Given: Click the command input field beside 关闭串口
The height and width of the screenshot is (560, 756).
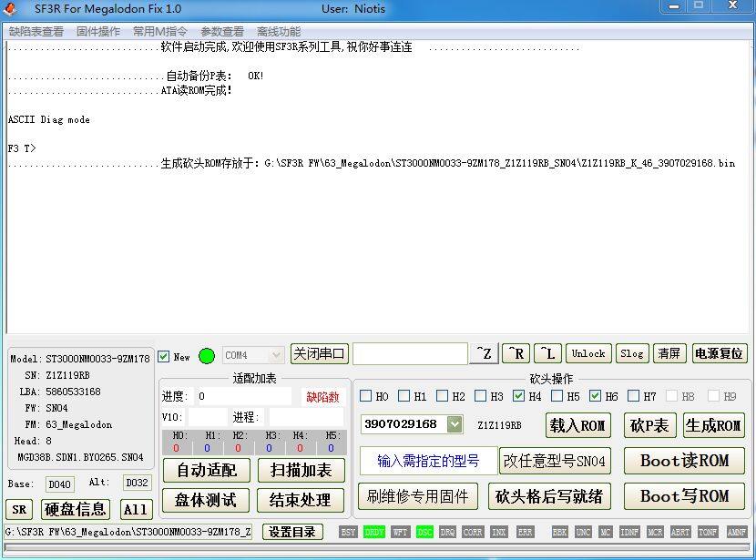Looking at the screenshot, I should (410, 354).
